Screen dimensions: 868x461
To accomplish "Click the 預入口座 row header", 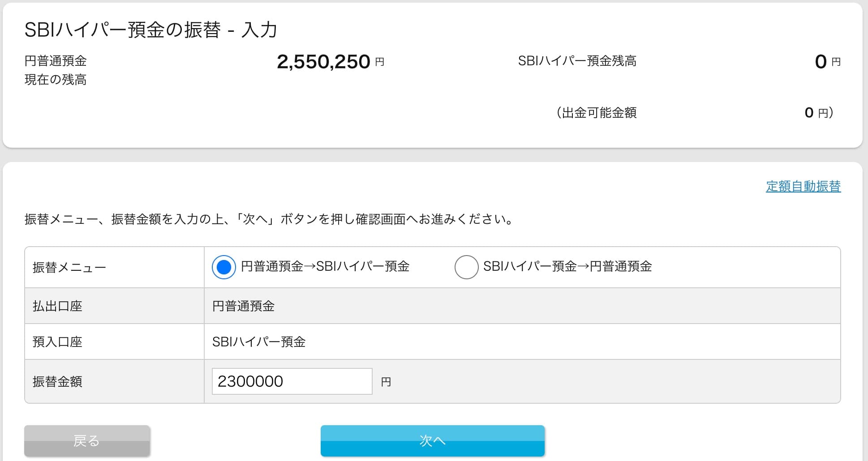I will tap(57, 342).
